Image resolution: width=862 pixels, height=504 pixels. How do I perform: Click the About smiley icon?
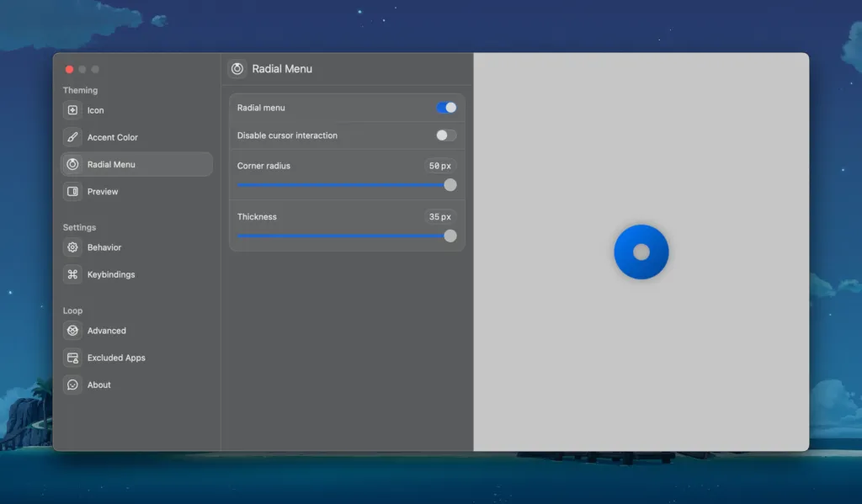72,385
